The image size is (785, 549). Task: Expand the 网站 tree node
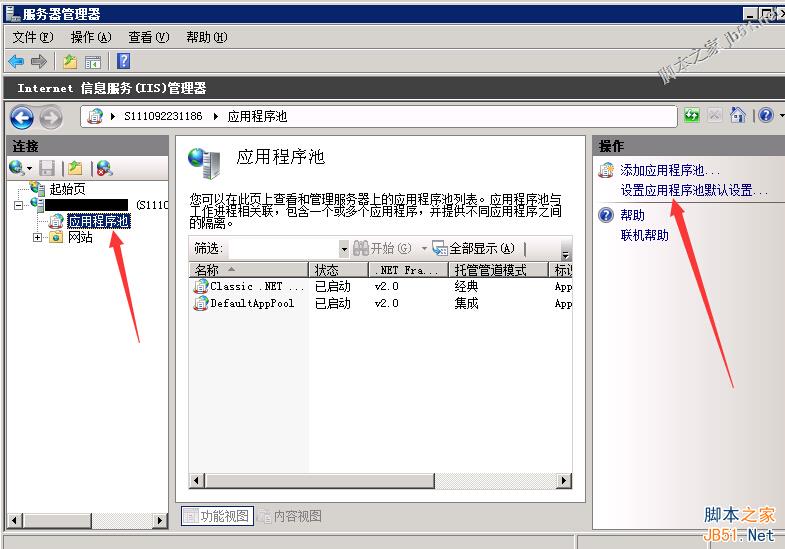coord(38,238)
